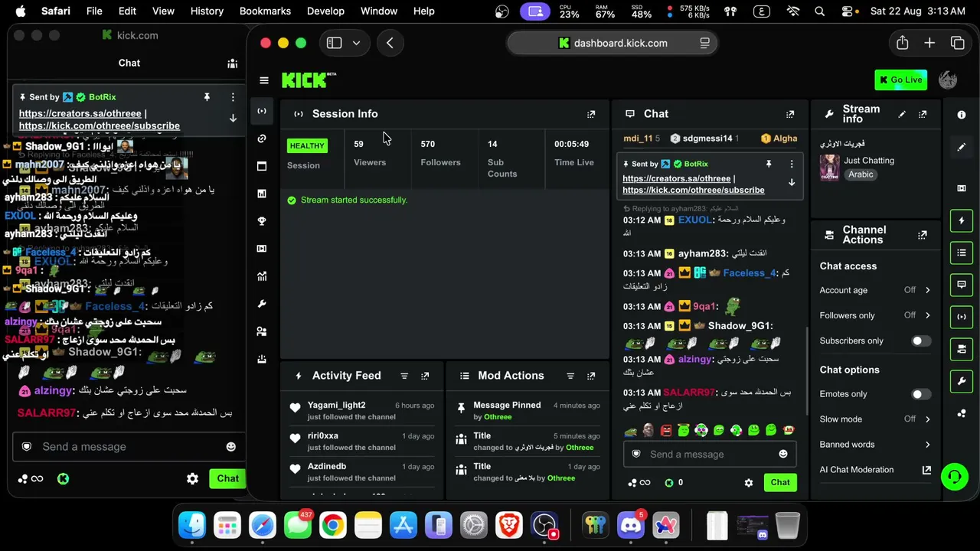Open dashboard chat settings gear
The image size is (980, 551).
tap(749, 483)
